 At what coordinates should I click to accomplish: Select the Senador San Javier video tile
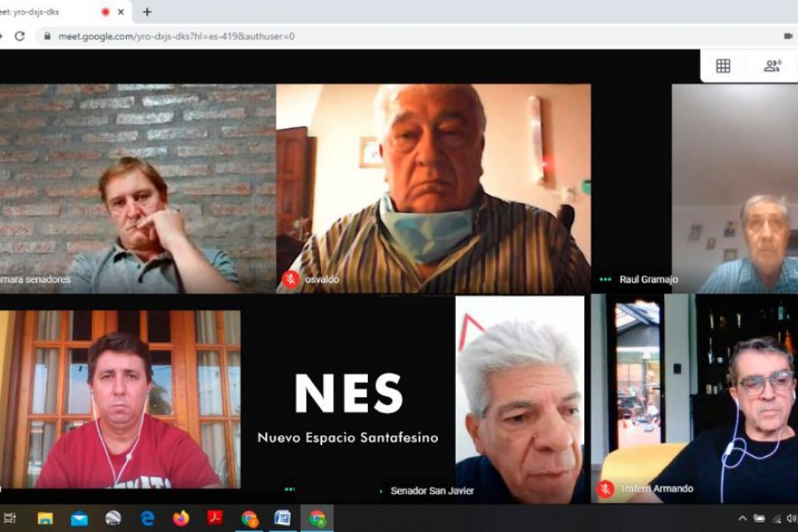pyautogui.click(x=520, y=399)
